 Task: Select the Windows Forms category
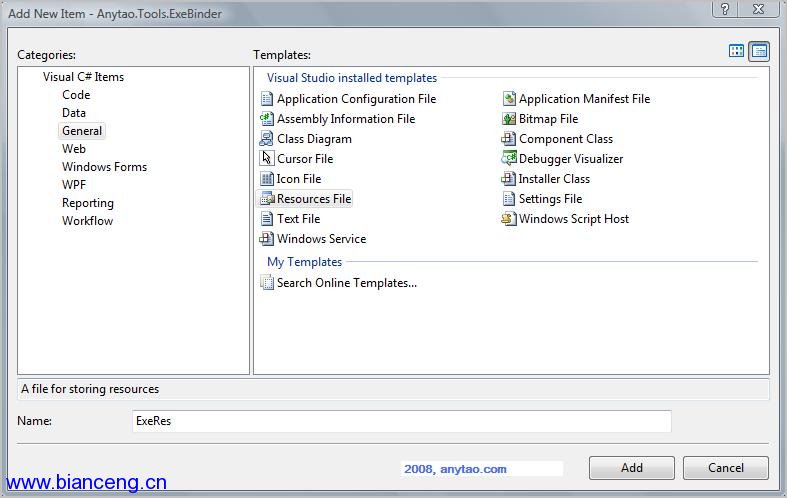pos(104,167)
